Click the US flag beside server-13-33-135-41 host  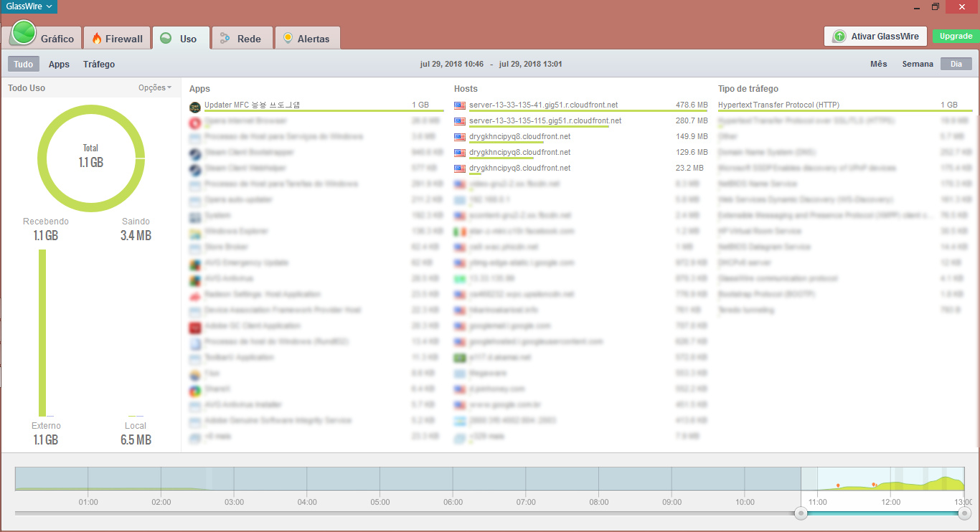(x=460, y=105)
